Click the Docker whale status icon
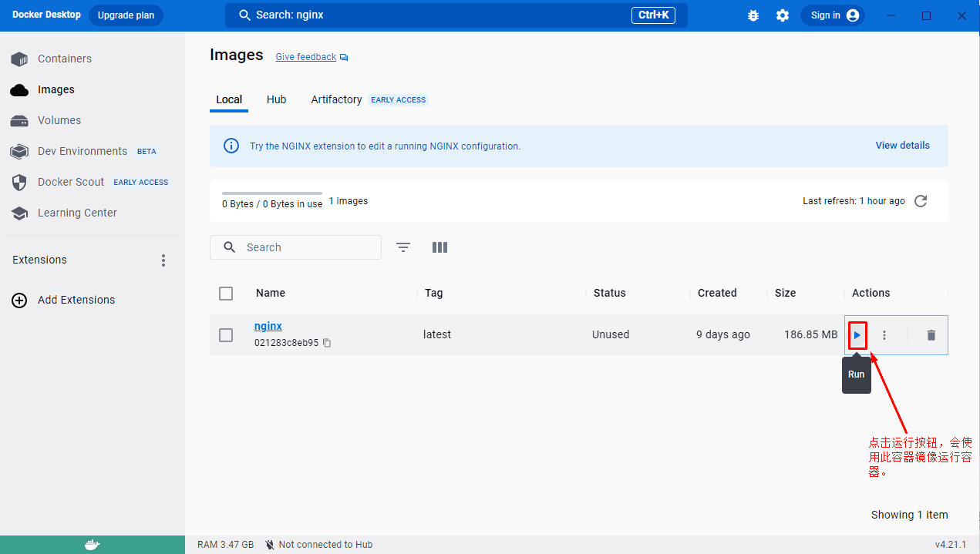This screenshot has height=554, width=980. coord(92,545)
